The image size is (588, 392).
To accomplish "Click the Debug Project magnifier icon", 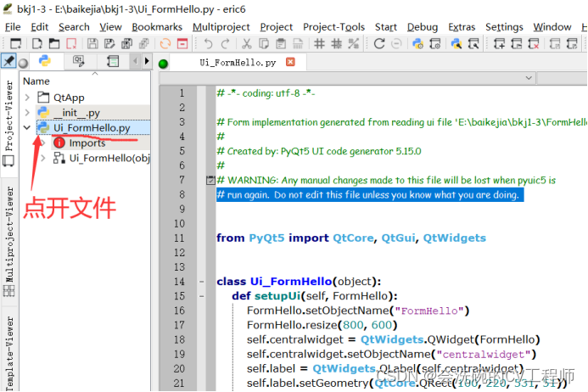I will tap(473, 43).
